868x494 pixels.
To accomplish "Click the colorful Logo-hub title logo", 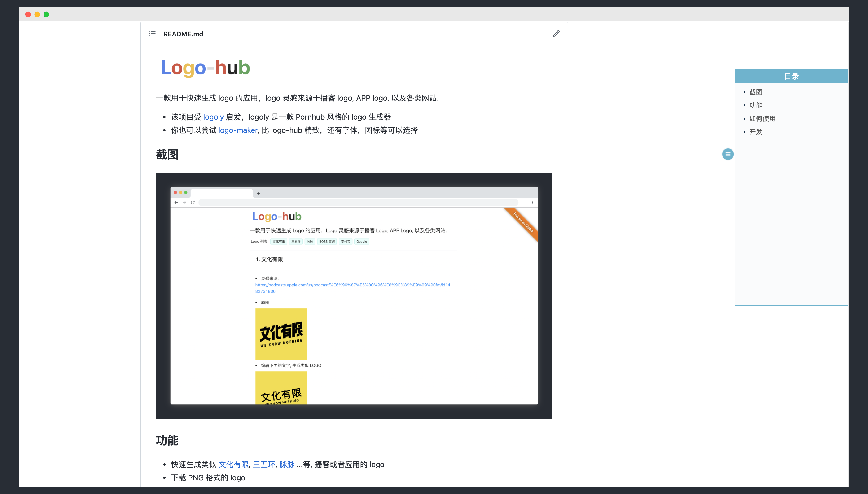I will (205, 67).
